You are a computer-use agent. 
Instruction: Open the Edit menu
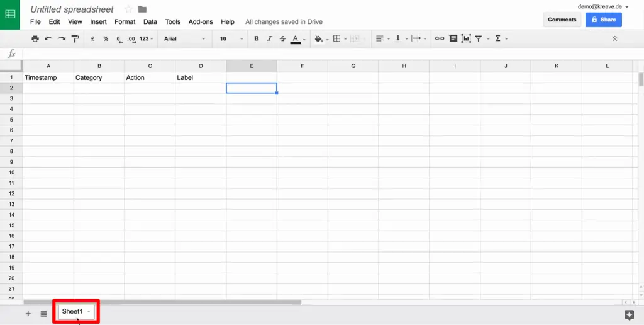(54, 22)
